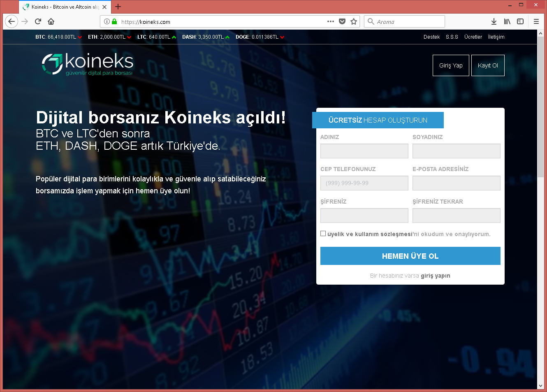Viewport: 547px width, 392px height.
Task: Open the browser home page icon
Action: point(51,21)
